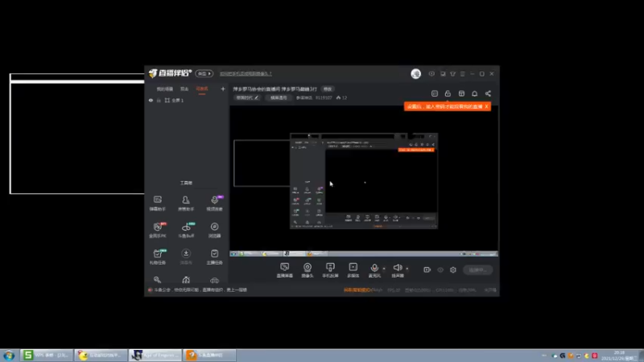Open the 礼物任务 tool

[157, 257]
